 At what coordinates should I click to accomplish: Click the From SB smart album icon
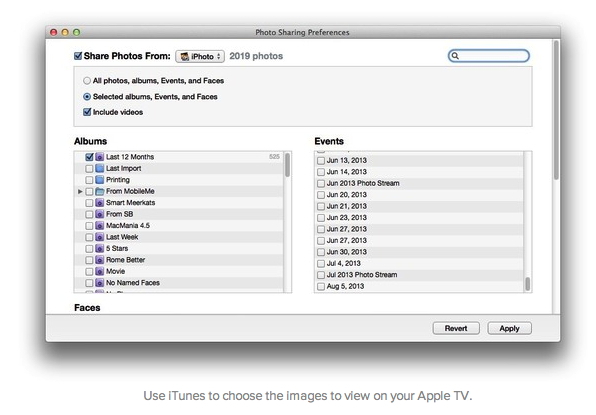point(99,214)
